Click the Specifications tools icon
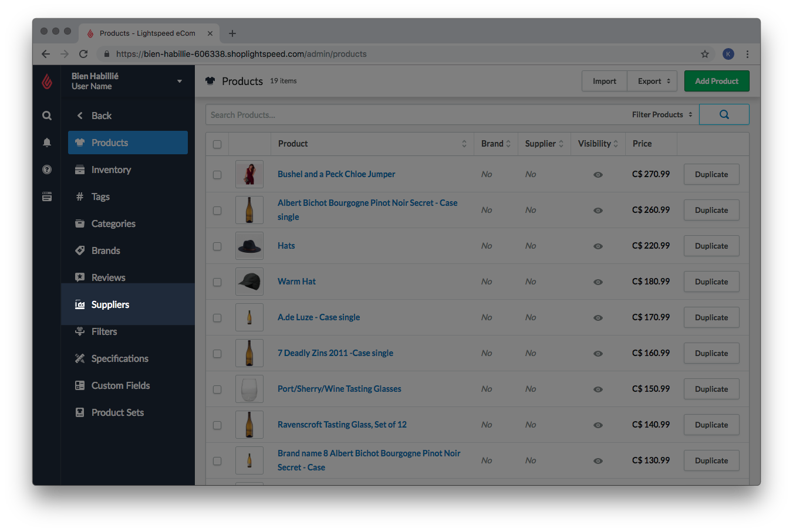The image size is (793, 532). pyautogui.click(x=80, y=358)
